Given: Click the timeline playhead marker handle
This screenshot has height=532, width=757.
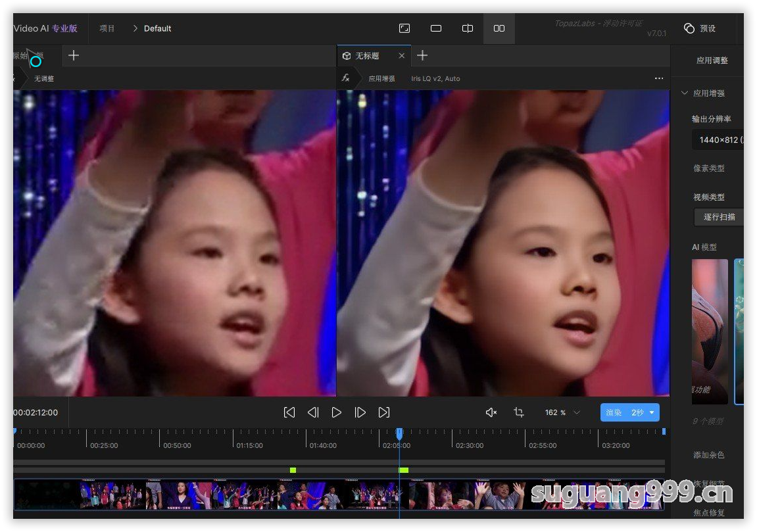Looking at the screenshot, I should tap(399, 433).
